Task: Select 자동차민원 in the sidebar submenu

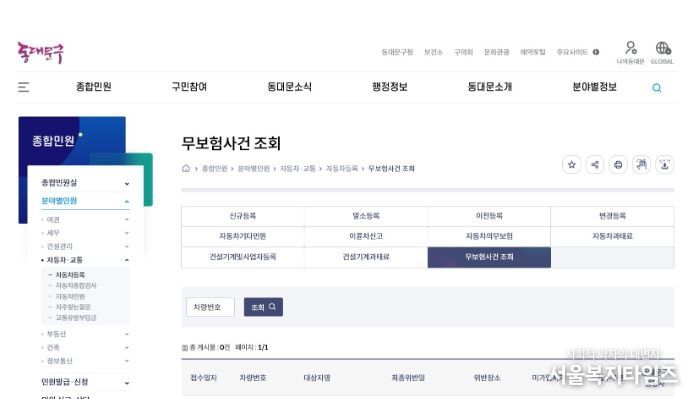Action: click(x=70, y=296)
